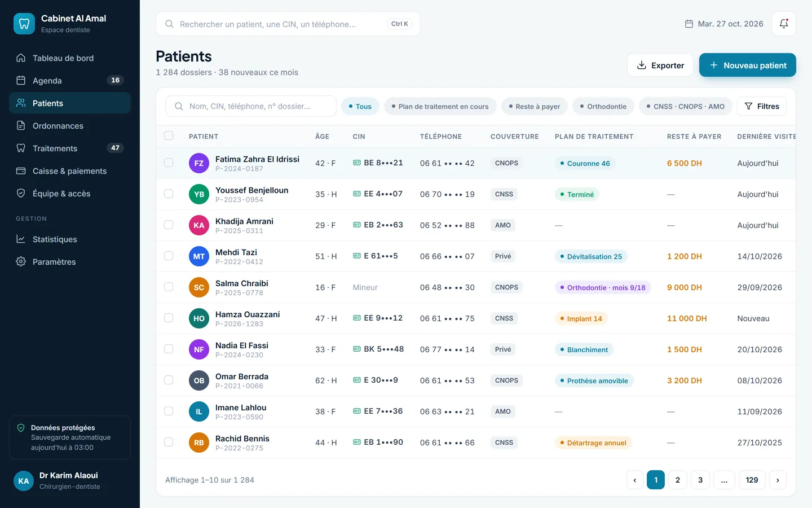This screenshot has width=812, height=508.
Task: Select the Orthodontie filter chip
Action: point(603,106)
